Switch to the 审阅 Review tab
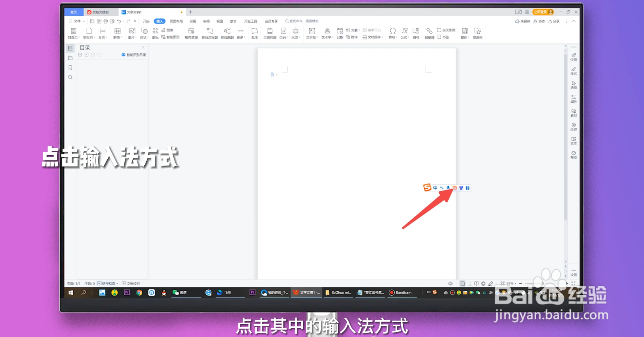 click(x=206, y=21)
